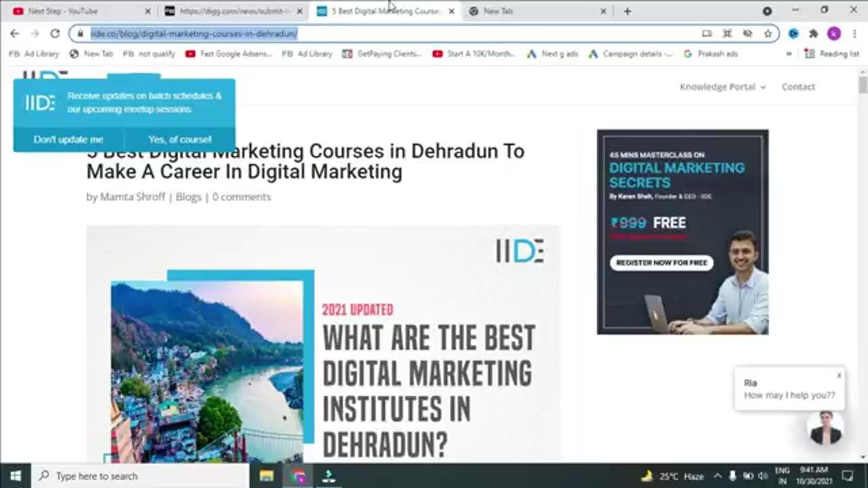
Task: Close the Next Step - YouTube tab
Action: tap(148, 11)
